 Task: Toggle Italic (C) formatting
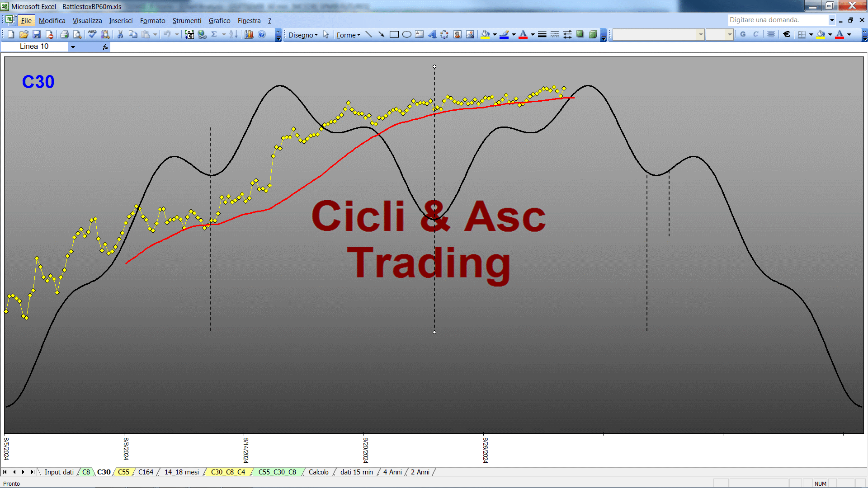pos(755,34)
